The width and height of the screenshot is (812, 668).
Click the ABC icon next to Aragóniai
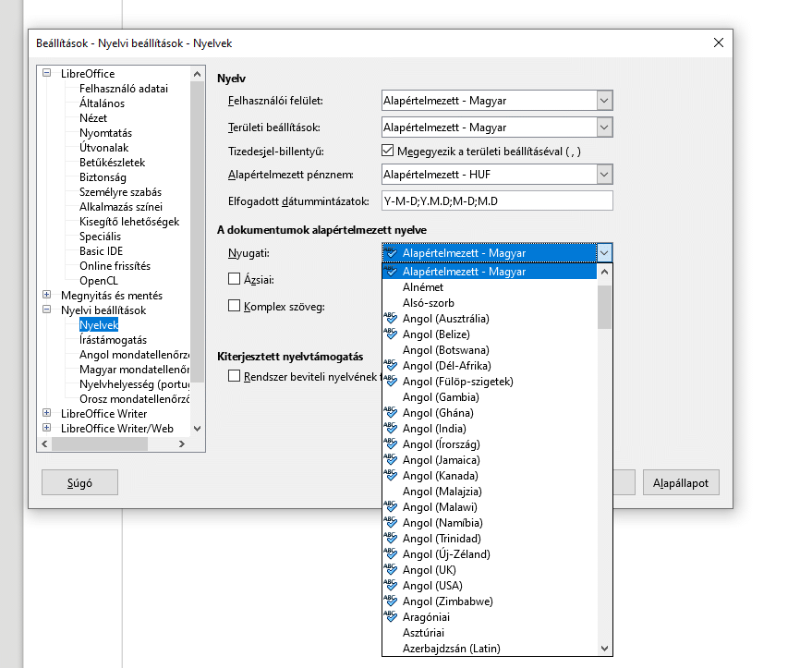coord(391,616)
